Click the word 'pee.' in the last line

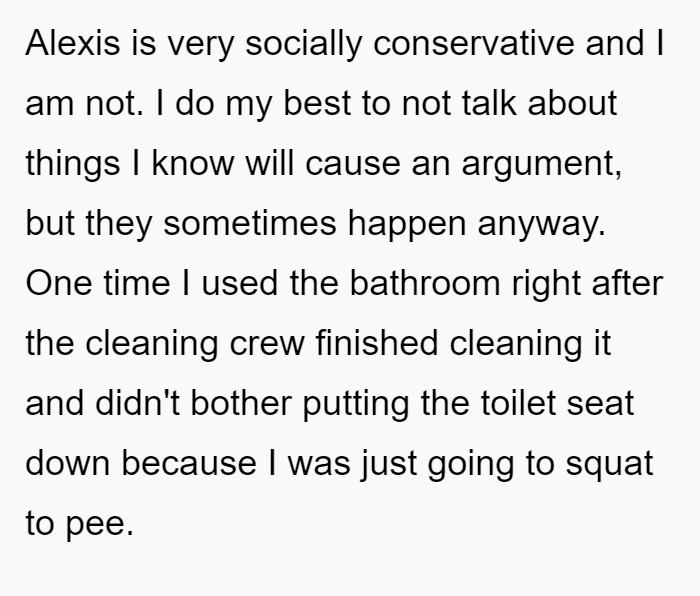(100, 524)
